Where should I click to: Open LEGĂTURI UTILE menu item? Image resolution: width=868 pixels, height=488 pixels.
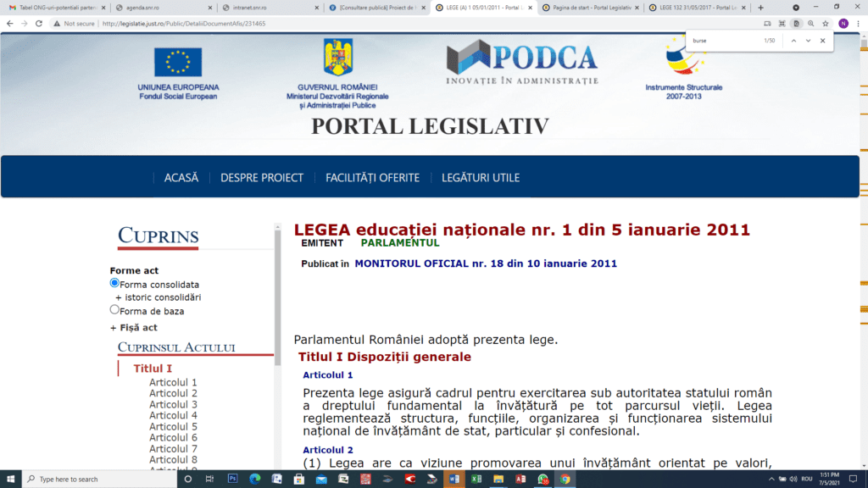(x=481, y=178)
